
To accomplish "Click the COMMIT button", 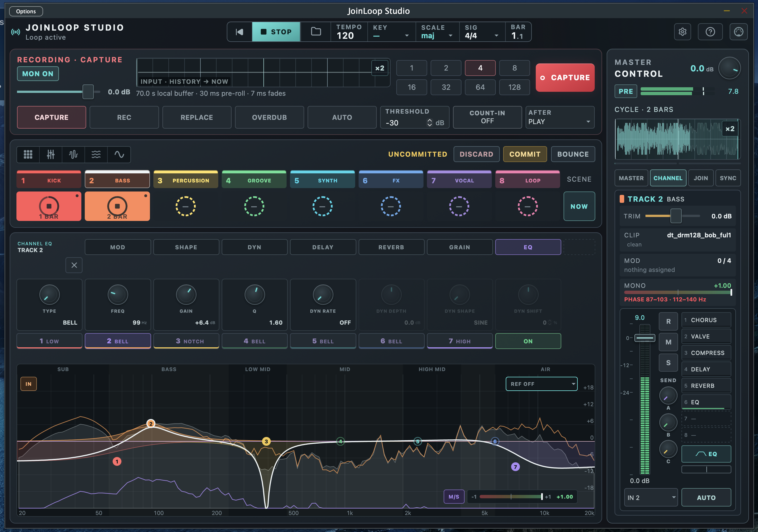I will [x=525, y=154].
